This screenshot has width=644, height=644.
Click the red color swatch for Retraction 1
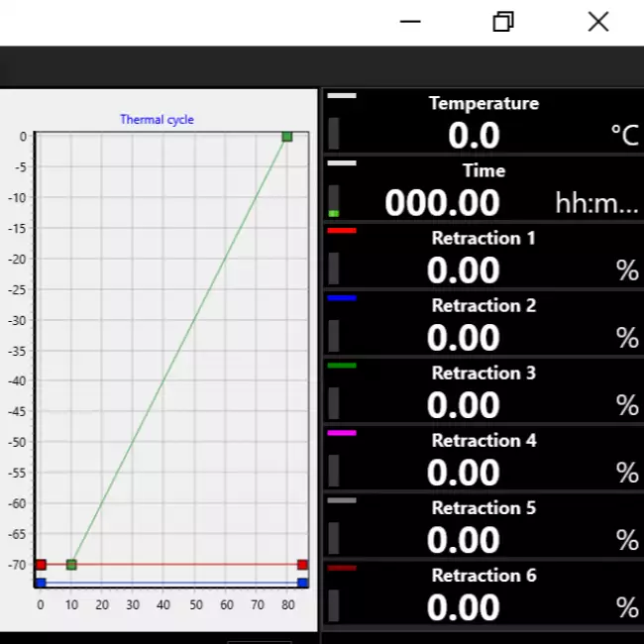[342, 231]
